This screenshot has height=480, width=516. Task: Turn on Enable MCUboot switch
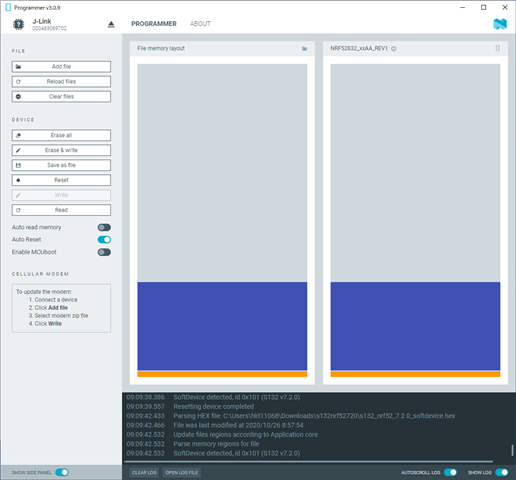[104, 252]
